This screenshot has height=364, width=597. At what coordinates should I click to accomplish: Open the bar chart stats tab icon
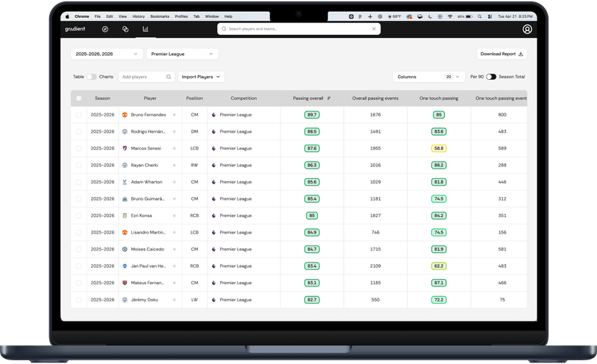146,29
